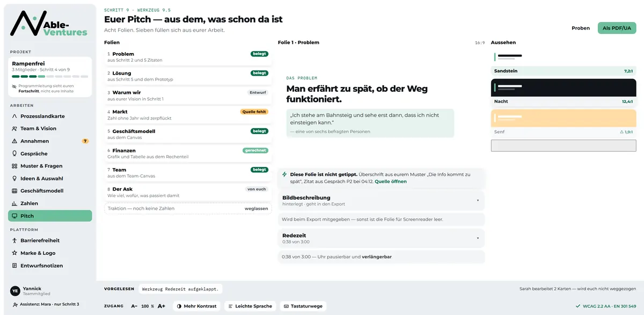The width and height of the screenshot is (644, 315).
Task: Click the lines icon beside Leichte Sprache
Action: [230, 306]
